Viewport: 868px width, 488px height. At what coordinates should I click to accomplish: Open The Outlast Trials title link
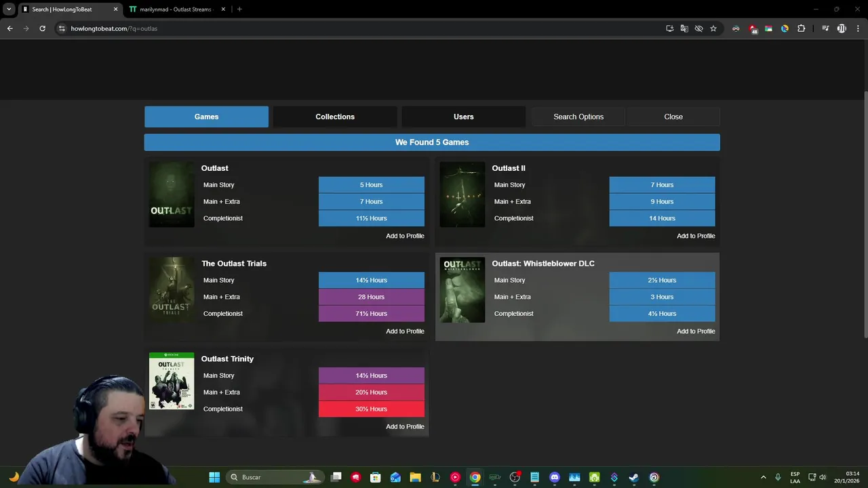234,264
